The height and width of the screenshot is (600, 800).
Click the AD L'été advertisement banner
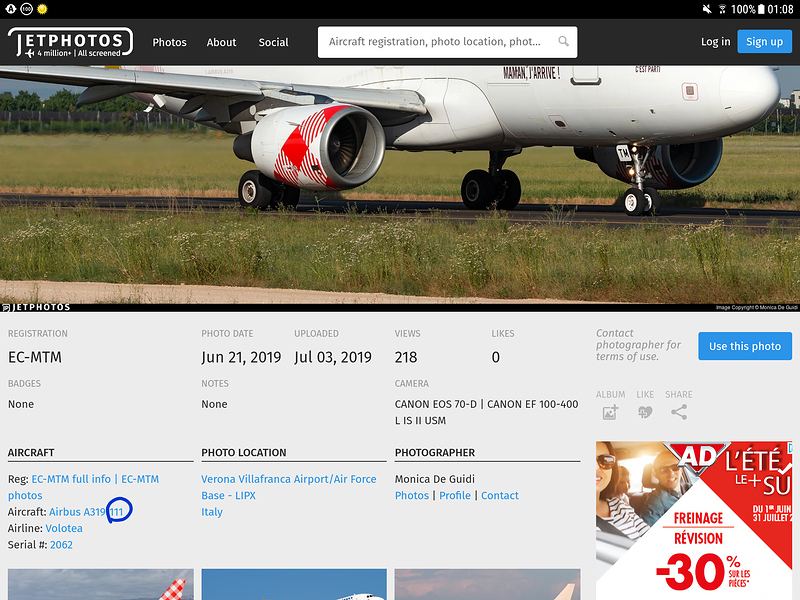pyautogui.click(x=694, y=520)
